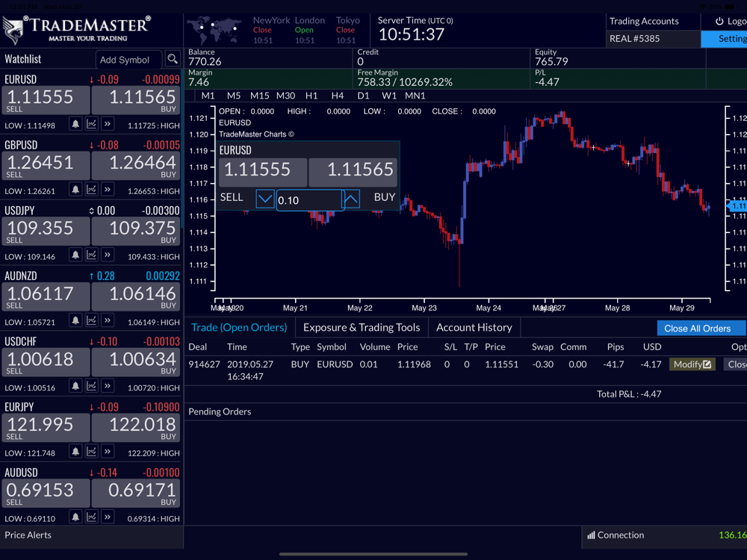The image size is (747, 560).
Task: Click the chart panel BUY price 1.11565
Action: tap(353, 172)
